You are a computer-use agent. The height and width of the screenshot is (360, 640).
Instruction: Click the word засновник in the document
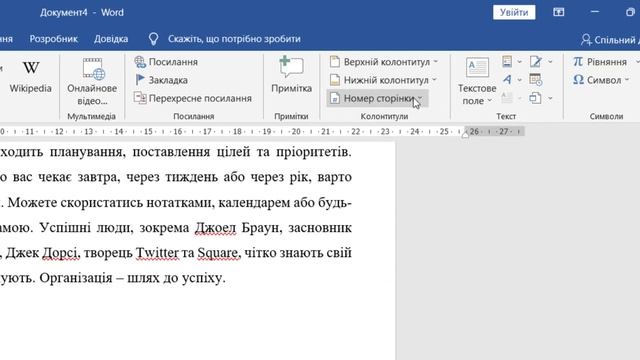coord(320,228)
